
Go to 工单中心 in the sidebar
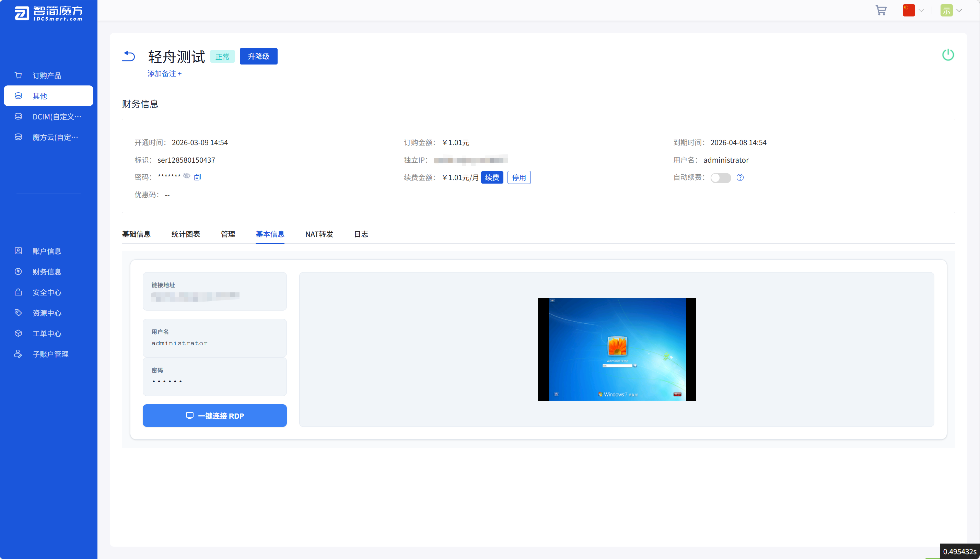(x=47, y=333)
